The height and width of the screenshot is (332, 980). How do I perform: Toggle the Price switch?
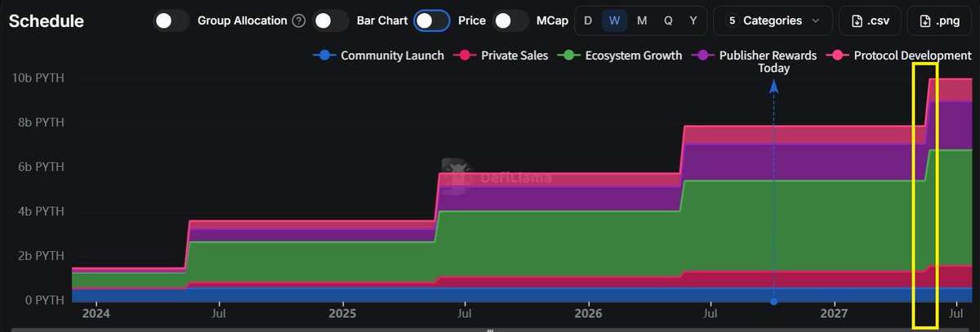click(x=432, y=20)
